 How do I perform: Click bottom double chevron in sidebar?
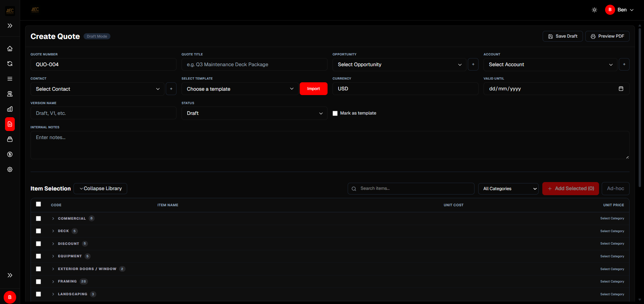point(10,275)
